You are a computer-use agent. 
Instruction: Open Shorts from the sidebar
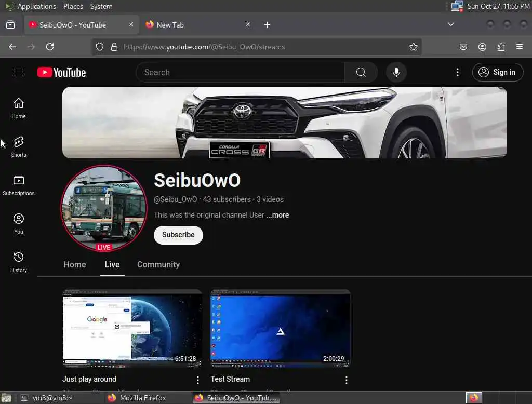tap(19, 147)
